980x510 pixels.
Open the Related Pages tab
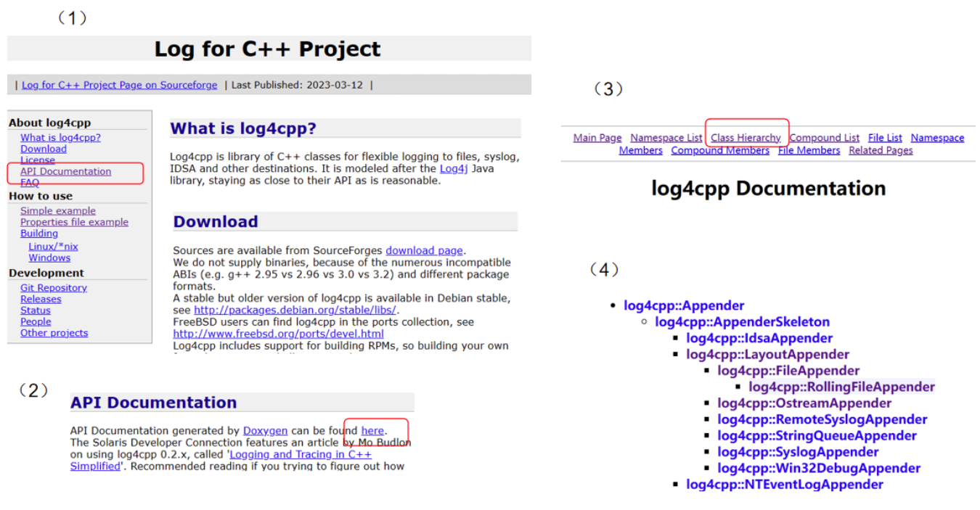[x=881, y=150]
